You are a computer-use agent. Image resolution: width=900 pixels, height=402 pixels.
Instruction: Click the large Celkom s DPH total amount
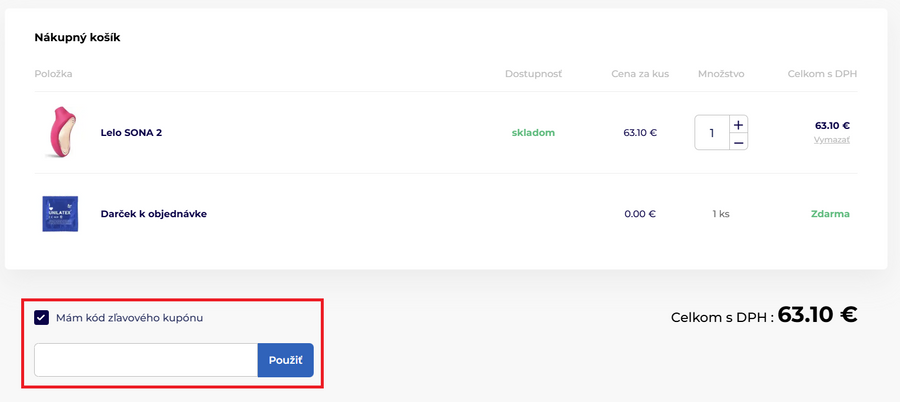tap(817, 315)
